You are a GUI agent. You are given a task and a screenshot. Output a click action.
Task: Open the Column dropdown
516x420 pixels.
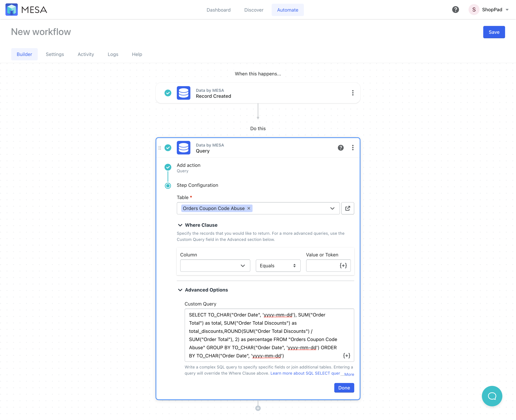215,266
